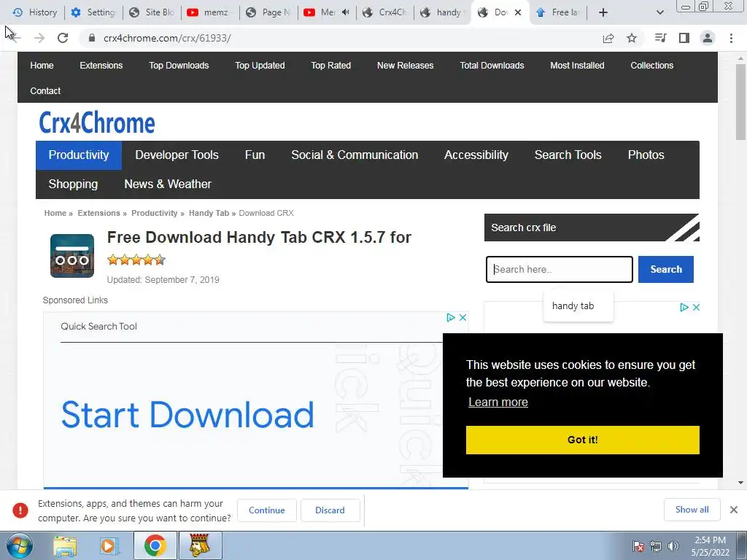Screen dimensions: 747x560
Task: Open a new browser tab
Action: coord(603,12)
